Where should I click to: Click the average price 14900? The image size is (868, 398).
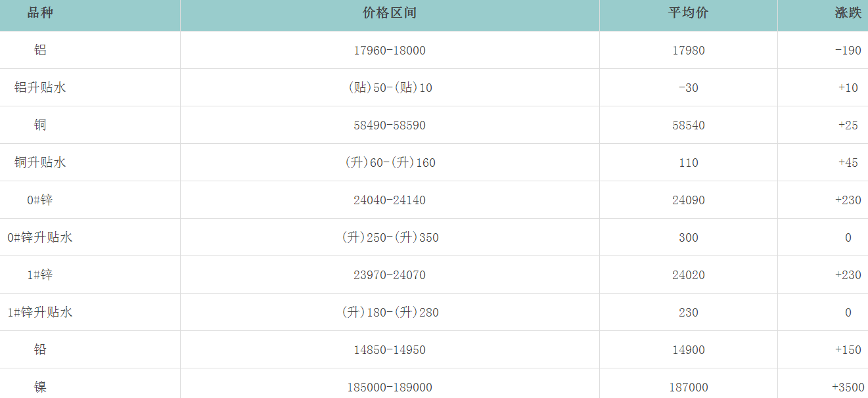point(689,350)
